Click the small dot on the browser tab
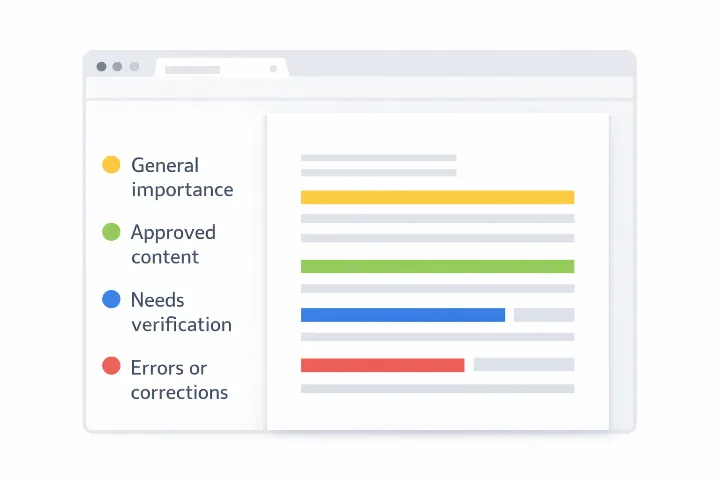Image resolution: width=720 pixels, height=480 pixels. pyautogui.click(x=273, y=69)
